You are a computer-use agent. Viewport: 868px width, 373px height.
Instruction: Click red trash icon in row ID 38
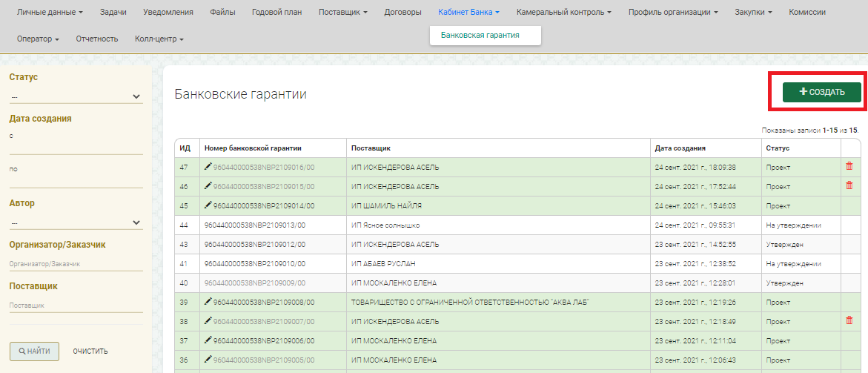tap(849, 320)
